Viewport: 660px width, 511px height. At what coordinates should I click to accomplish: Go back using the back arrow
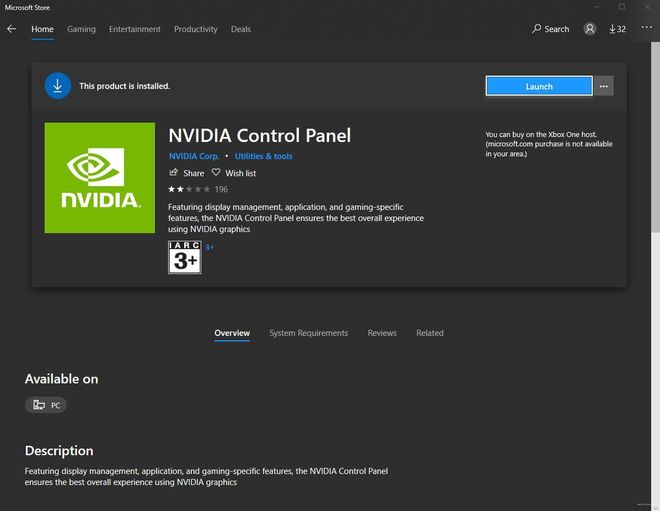(x=12, y=29)
